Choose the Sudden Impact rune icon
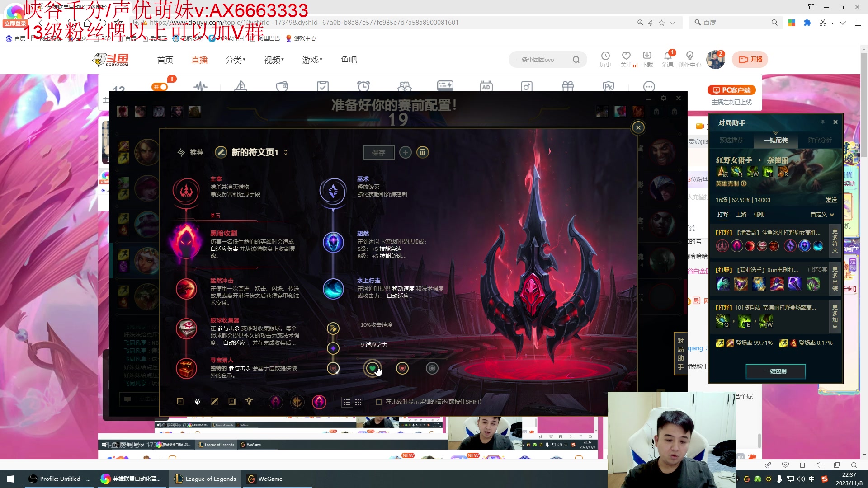Image resolution: width=868 pixels, height=488 pixels. point(186,289)
